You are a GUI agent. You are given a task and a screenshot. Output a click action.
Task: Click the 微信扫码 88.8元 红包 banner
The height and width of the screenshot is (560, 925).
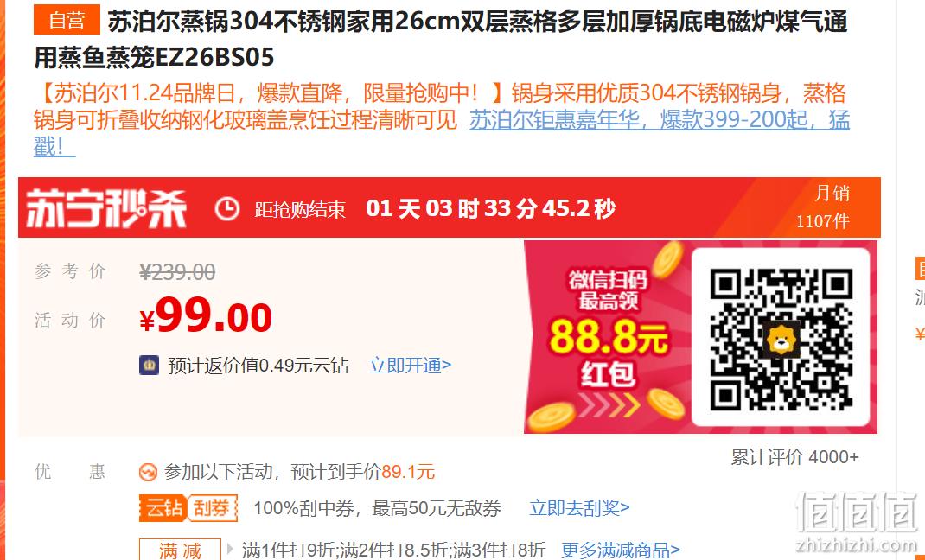[607, 337]
